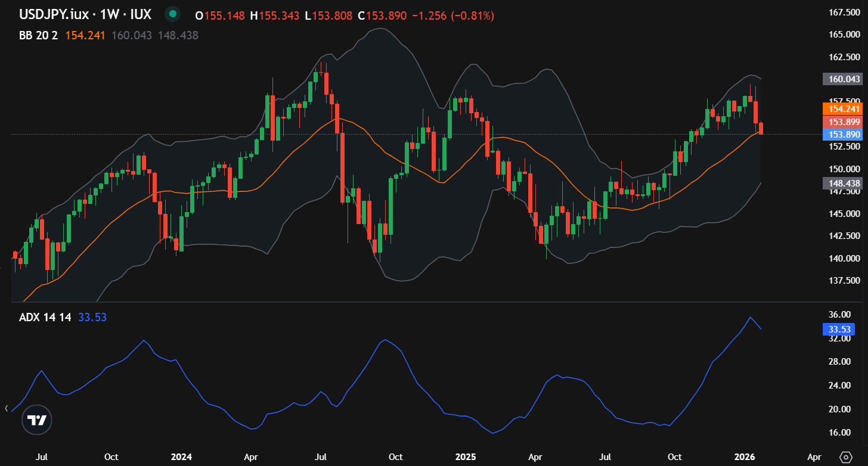
Task: Click the 167.500 level on the price scale
Action: 844,13
